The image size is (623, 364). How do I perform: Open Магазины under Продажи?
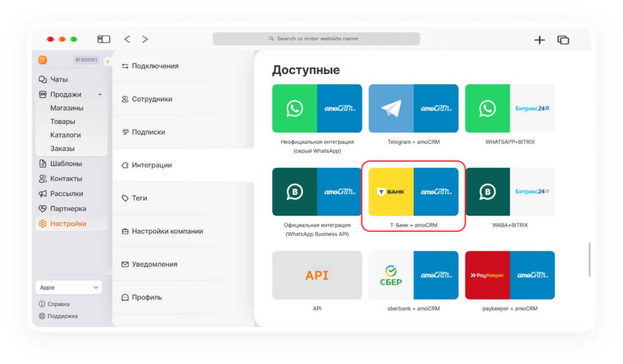67,108
